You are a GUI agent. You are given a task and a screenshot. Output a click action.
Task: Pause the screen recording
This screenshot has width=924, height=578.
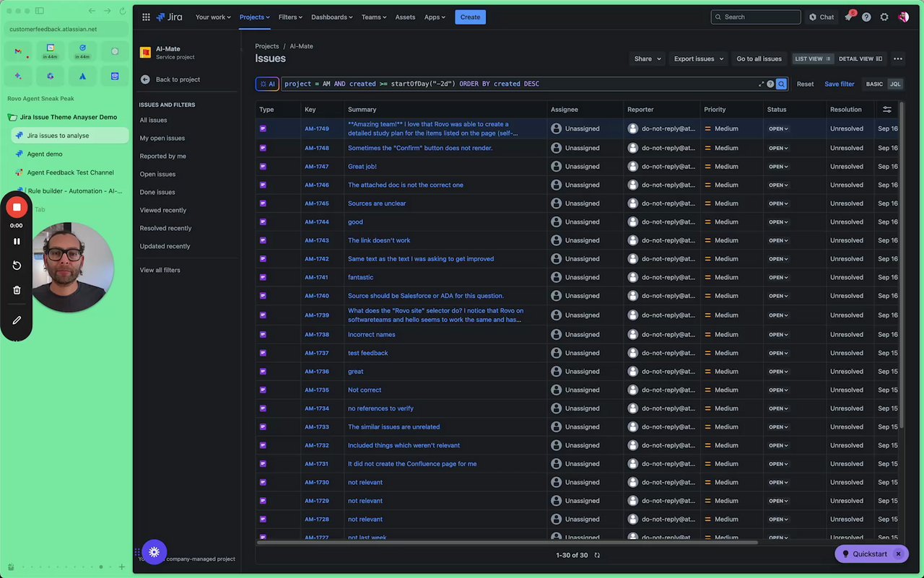[x=17, y=242]
